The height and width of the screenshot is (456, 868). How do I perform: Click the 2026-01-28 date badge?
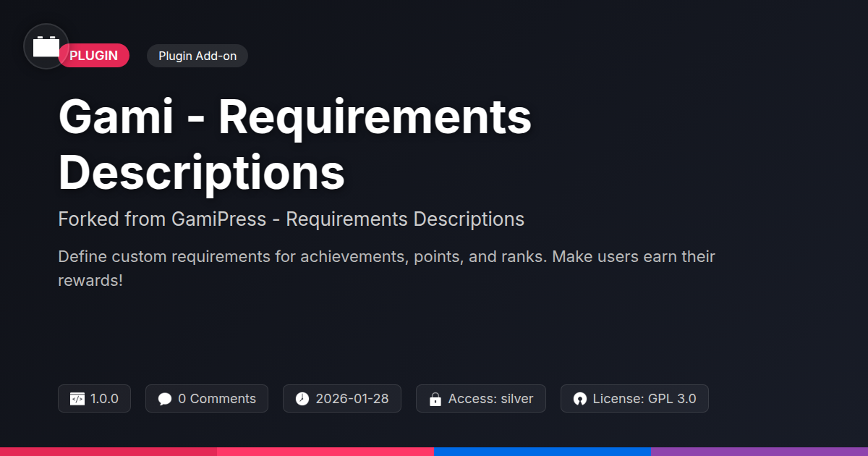342,399
